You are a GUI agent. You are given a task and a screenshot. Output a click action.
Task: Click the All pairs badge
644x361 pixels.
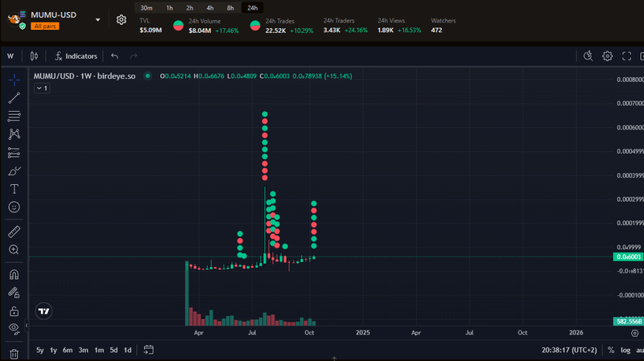45,27
